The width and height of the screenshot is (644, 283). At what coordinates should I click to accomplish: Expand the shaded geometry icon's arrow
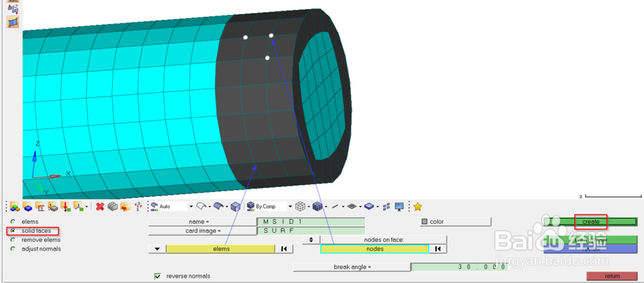(x=226, y=206)
